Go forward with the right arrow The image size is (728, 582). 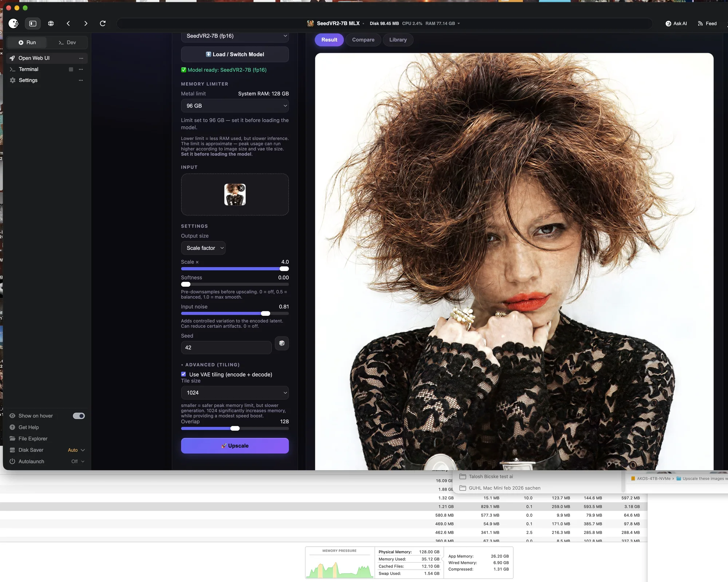click(86, 23)
